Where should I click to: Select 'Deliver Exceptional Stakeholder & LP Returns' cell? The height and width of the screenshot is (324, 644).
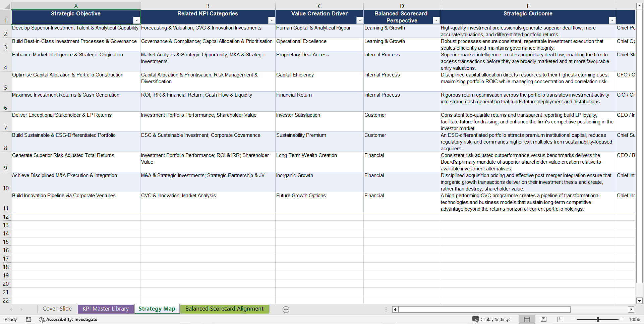[x=76, y=122]
